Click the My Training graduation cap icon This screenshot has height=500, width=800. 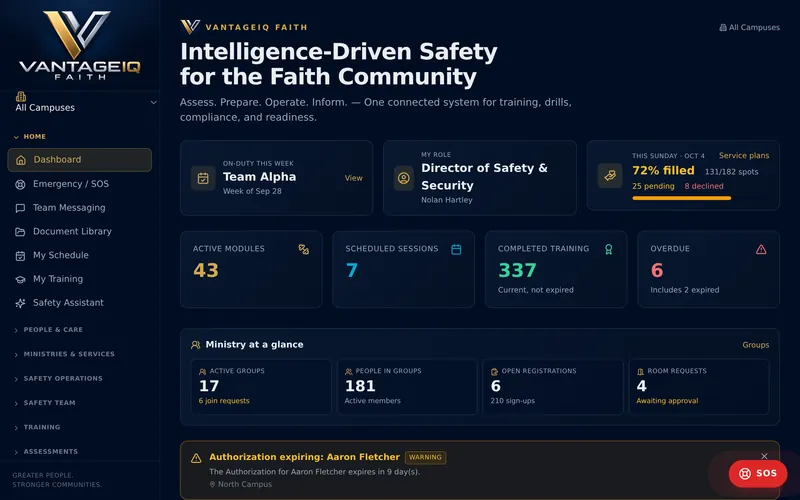[x=20, y=279]
